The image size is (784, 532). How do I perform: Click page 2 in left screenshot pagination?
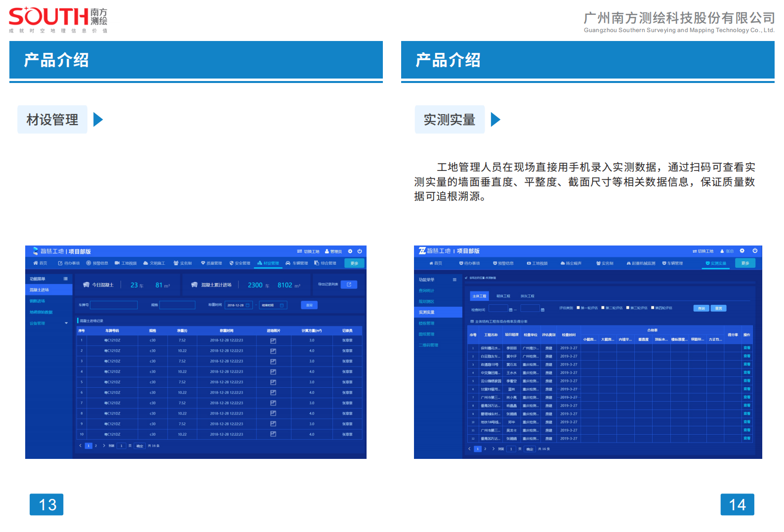(96, 446)
